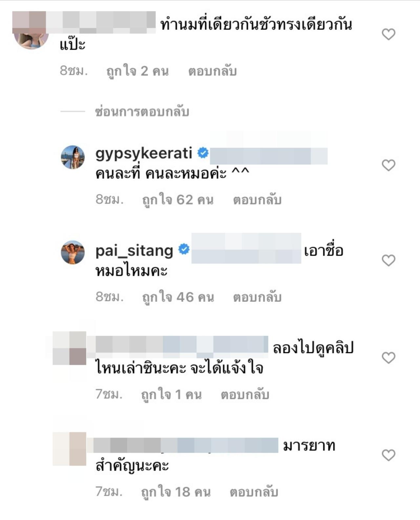Open pai_sitang username link
The height and width of the screenshot is (520, 420).
[134, 251]
